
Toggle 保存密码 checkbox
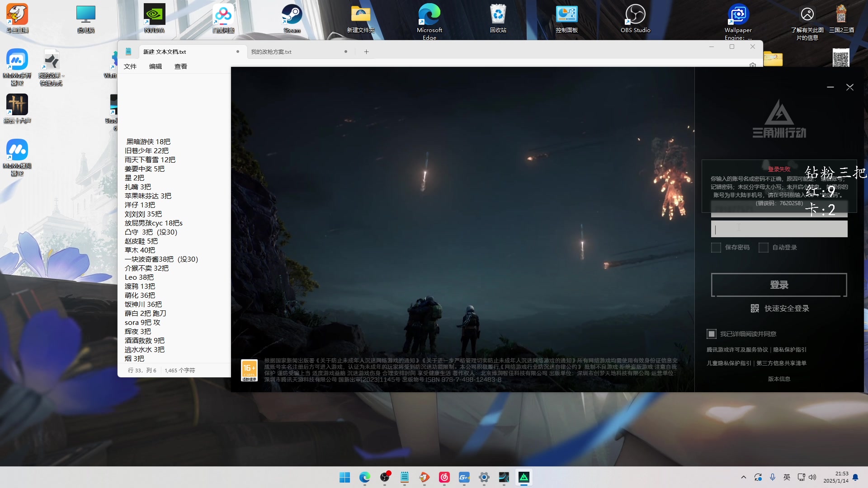point(716,248)
